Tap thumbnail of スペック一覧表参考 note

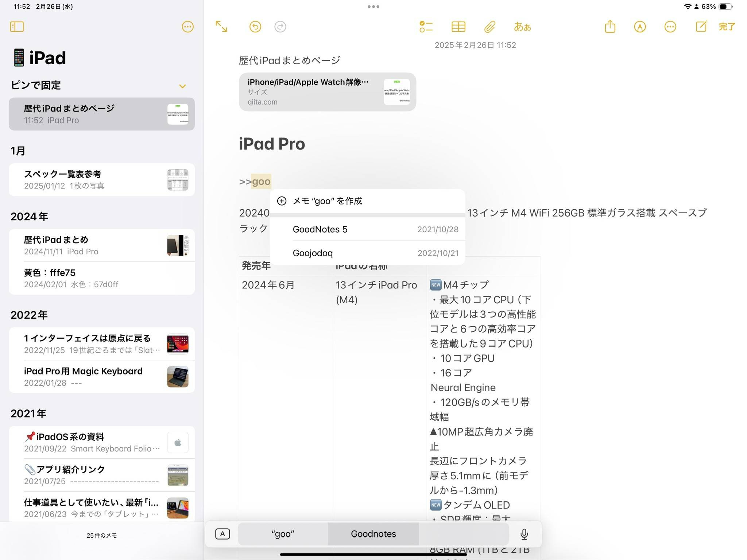click(178, 180)
